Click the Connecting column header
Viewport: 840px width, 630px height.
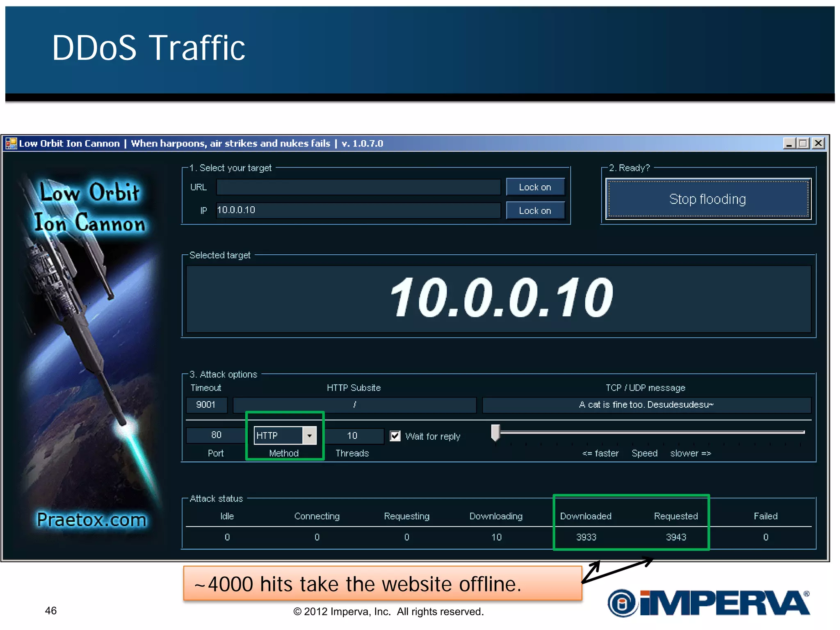pyautogui.click(x=317, y=516)
